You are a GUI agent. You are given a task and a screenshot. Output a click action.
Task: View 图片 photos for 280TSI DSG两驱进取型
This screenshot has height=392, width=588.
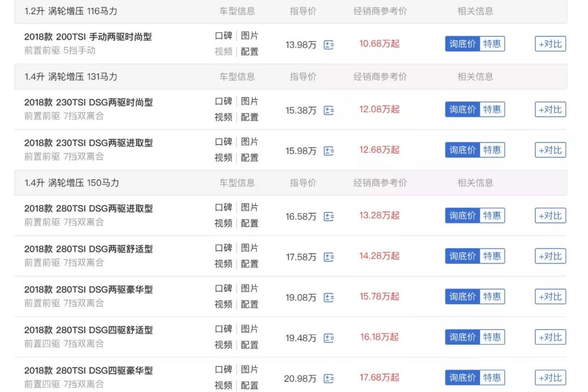(249, 208)
